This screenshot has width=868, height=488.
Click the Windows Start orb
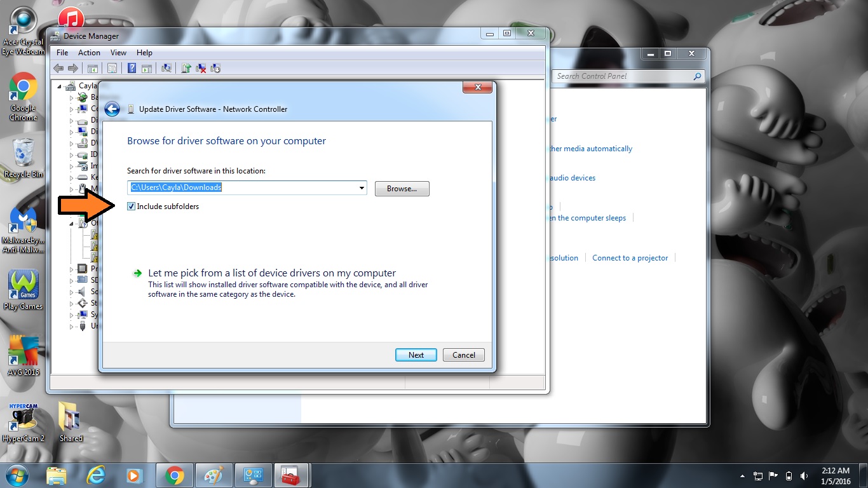coord(17,475)
